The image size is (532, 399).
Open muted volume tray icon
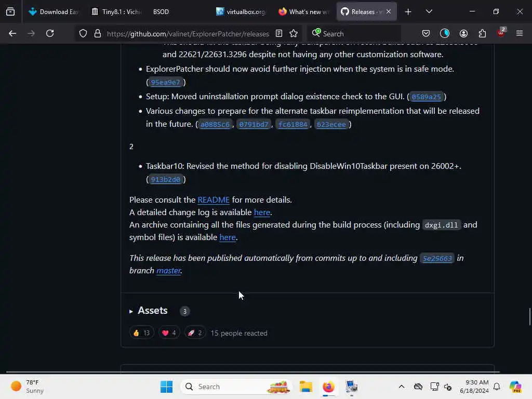click(448, 387)
